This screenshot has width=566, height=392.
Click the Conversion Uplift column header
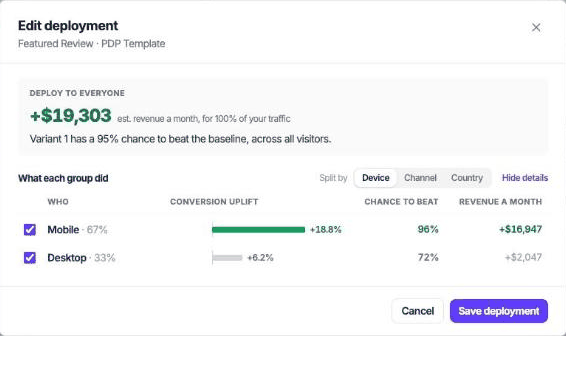tap(214, 202)
